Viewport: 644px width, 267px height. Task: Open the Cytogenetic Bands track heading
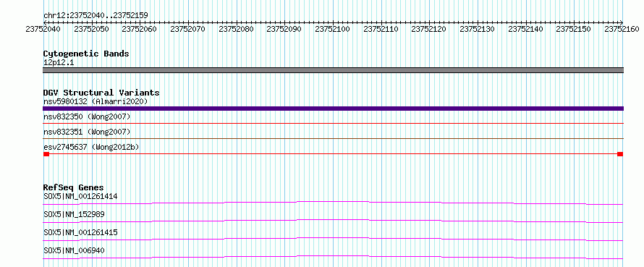point(86,54)
